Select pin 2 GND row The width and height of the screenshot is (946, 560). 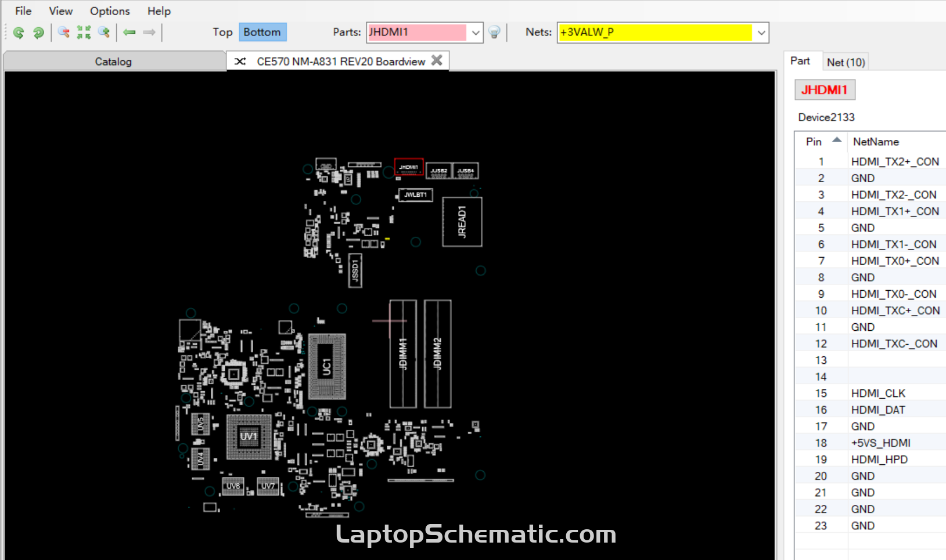click(871, 178)
